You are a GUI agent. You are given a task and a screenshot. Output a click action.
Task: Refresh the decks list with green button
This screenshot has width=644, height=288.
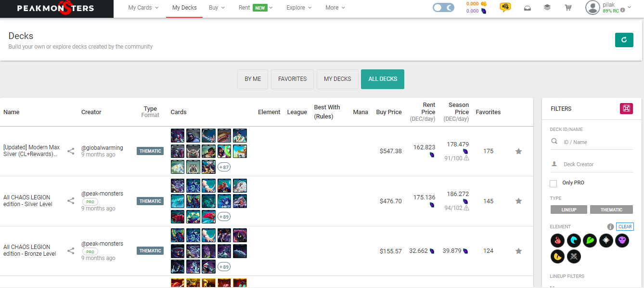[624, 40]
